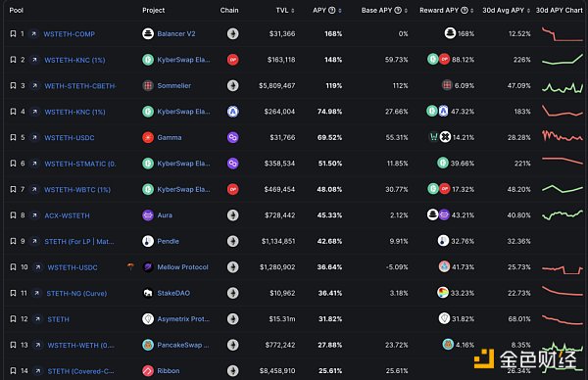This screenshot has width=588, height=380.
Task: Click the umbrella icon beside Mellow Protocol
Action: (130, 266)
